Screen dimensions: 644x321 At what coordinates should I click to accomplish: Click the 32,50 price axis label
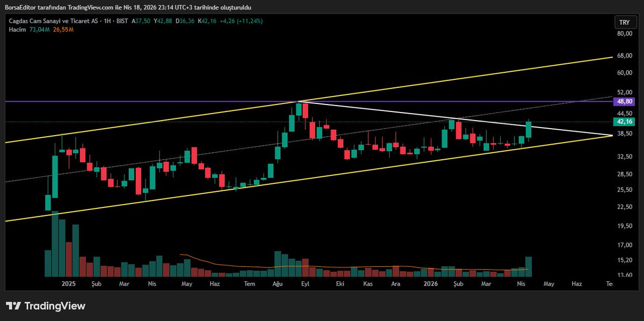[x=625, y=156]
